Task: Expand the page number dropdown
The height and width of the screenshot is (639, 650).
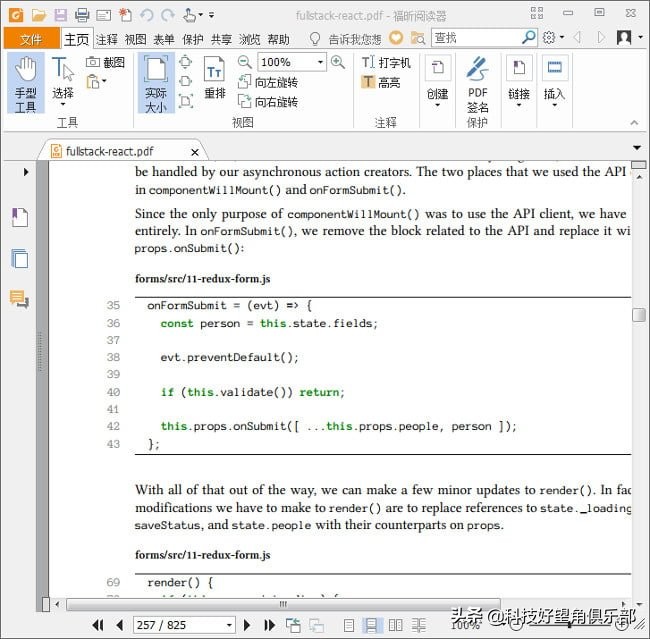Action: coord(229,625)
